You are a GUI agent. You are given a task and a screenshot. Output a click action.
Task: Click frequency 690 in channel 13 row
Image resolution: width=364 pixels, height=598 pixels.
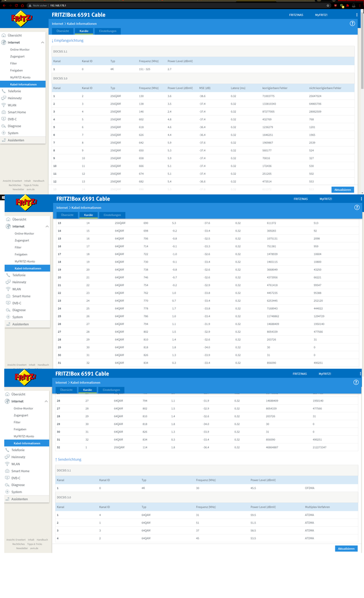(x=145, y=223)
